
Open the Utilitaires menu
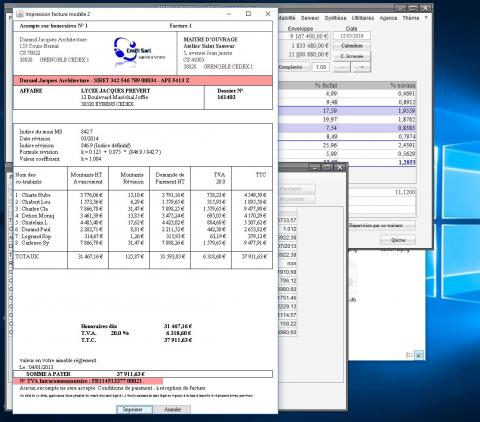363,18
